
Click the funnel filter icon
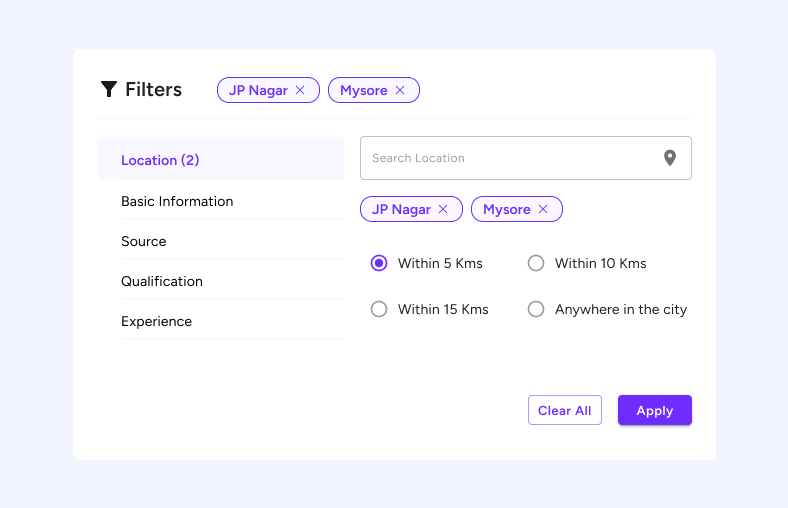click(109, 90)
